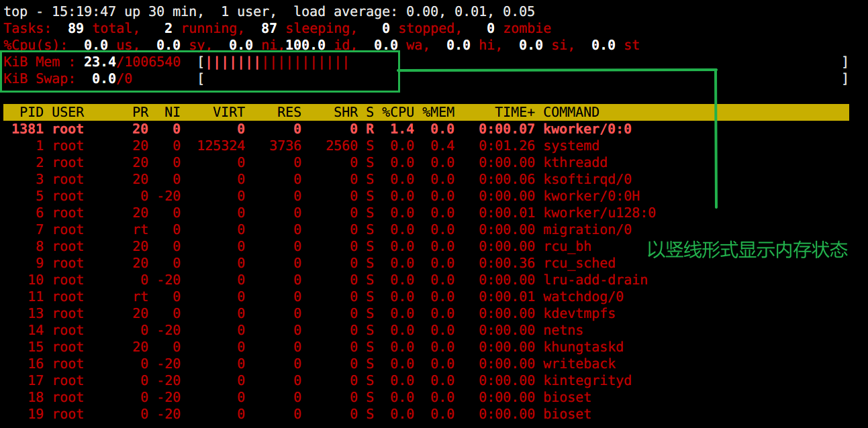The height and width of the screenshot is (428, 868).
Task: Click the NI column header
Action: (173, 112)
